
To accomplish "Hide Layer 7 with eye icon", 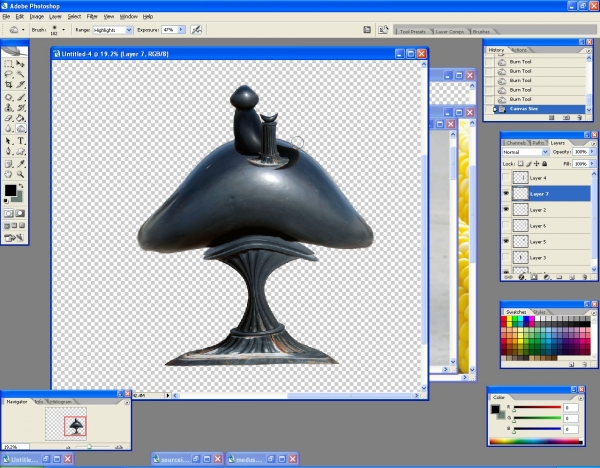I will click(x=506, y=194).
